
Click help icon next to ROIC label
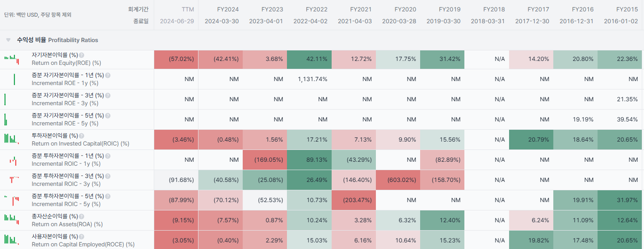[x=81, y=136]
